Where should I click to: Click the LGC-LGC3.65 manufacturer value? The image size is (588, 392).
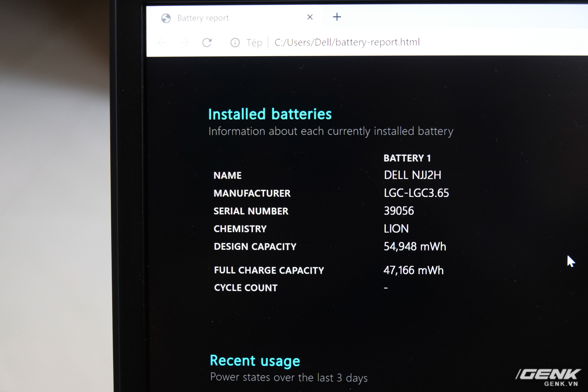point(416,193)
